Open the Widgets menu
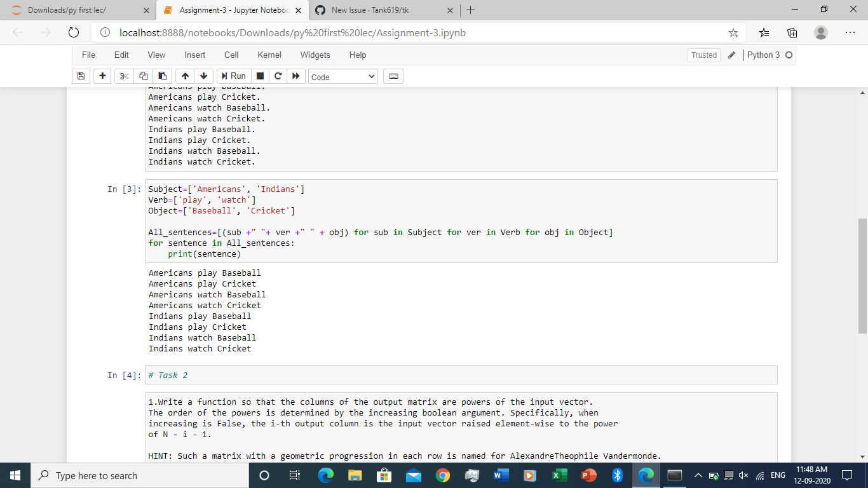 click(x=315, y=55)
